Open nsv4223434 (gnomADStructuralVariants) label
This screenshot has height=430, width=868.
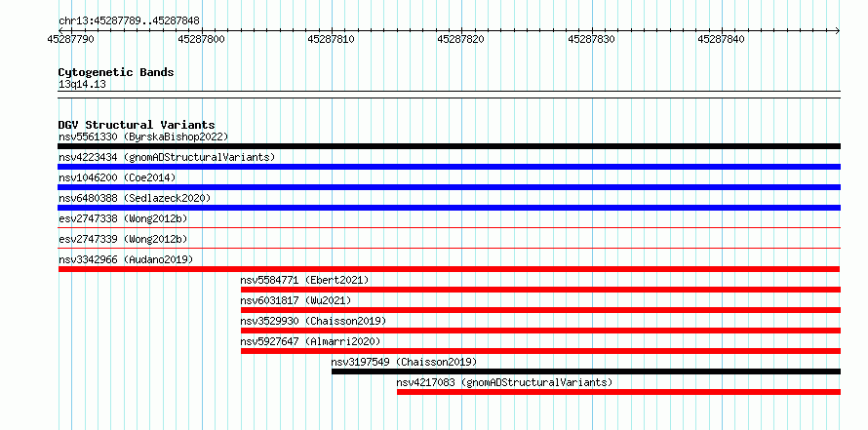pos(167,157)
